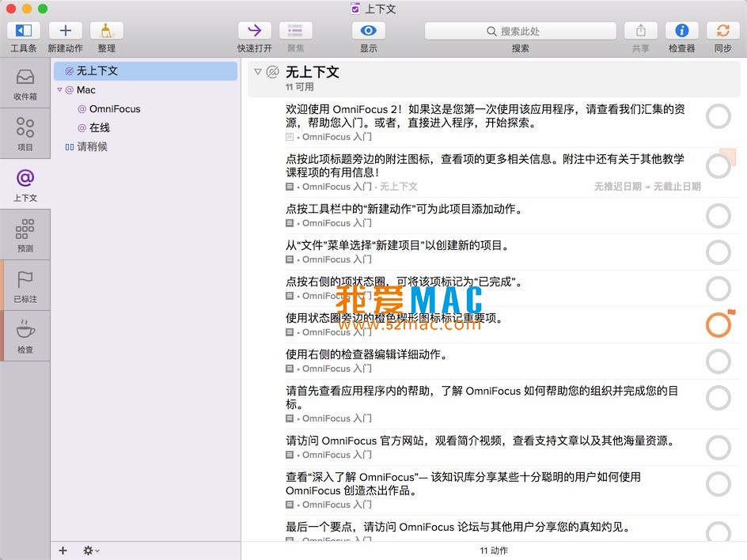The width and height of the screenshot is (747, 560).
Task: Click the 11 可用 count under group header
Action: pyautogui.click(x=300, y=87)
